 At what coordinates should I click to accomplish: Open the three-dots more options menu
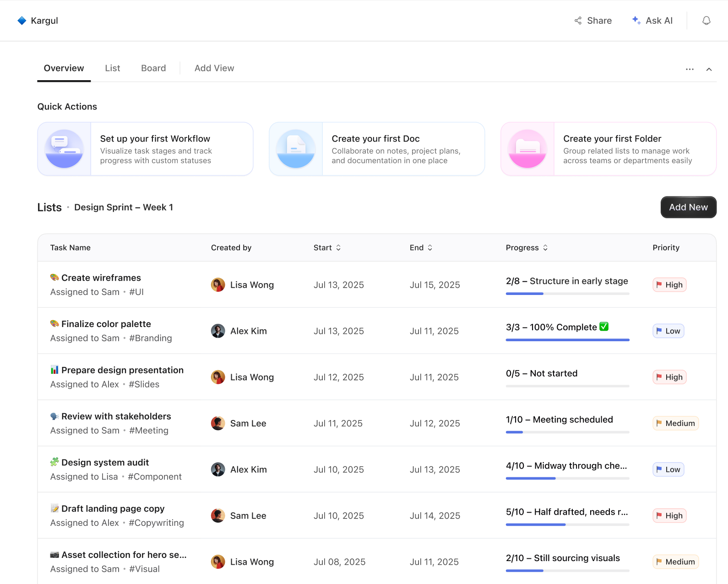[690, 69]
